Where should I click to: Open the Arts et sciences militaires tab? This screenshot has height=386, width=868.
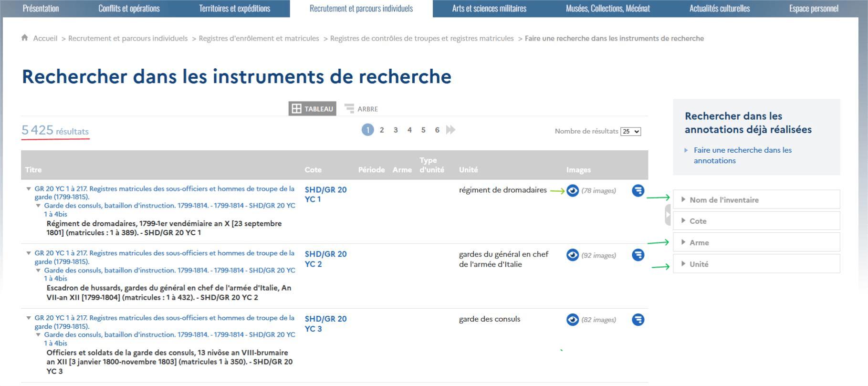[x=489, y=9]
